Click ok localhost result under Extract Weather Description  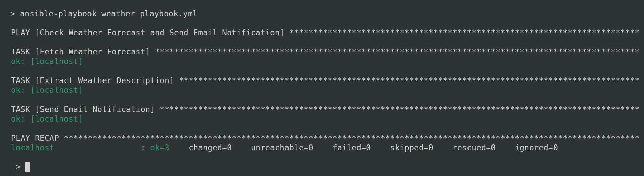point(47,90)
